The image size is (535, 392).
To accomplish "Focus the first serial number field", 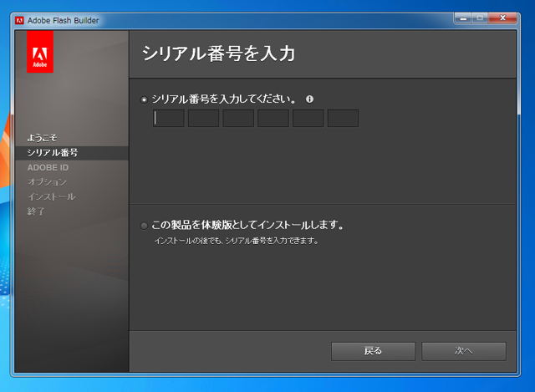I will 169,119.
